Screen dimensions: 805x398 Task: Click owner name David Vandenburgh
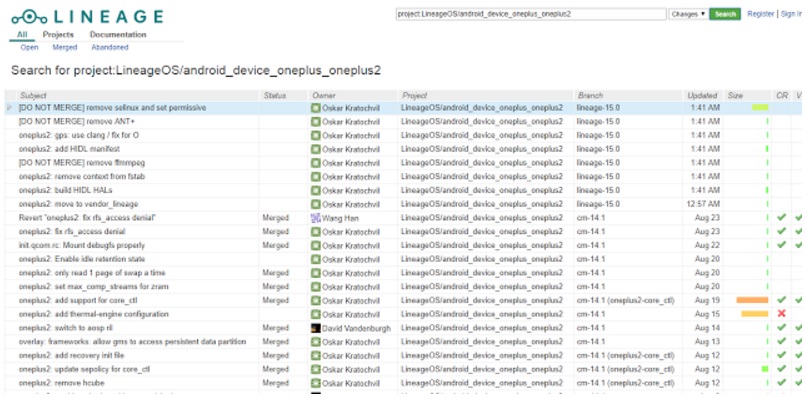pos(356,328)
